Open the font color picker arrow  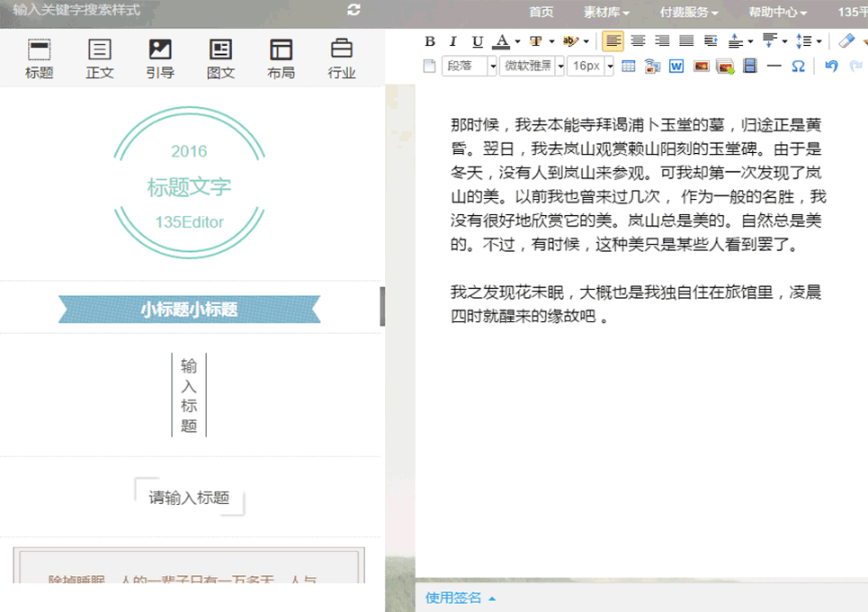517,41
